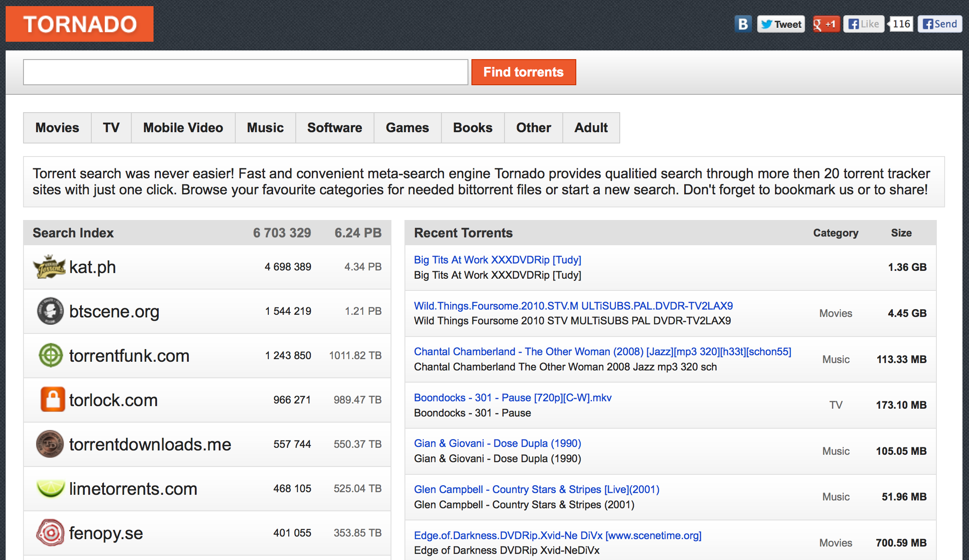
Task: Click size 51.96 MB in Glen Campbell row
Action: tap(904, 497)
